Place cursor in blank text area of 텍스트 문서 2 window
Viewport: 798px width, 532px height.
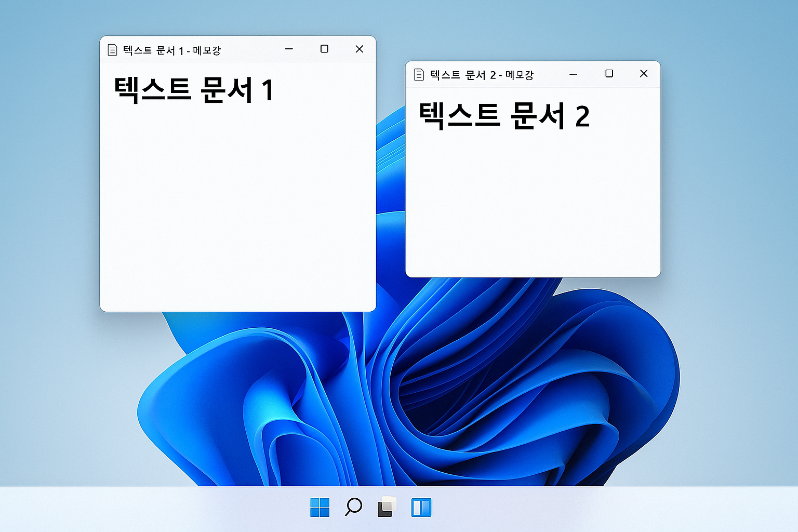point(533,203)
